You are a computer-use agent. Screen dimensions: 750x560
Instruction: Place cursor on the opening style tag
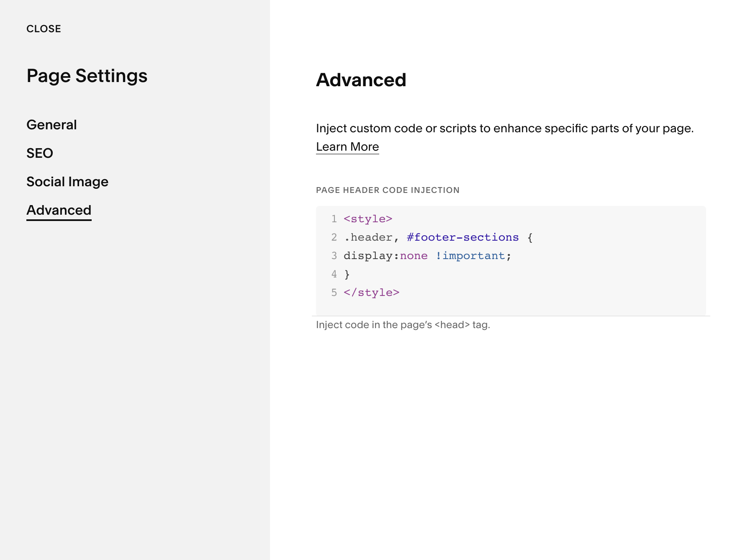(368, 218)
